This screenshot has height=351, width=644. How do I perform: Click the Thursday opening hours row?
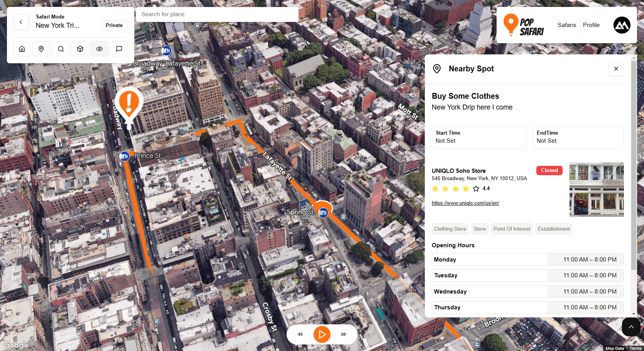527,307
